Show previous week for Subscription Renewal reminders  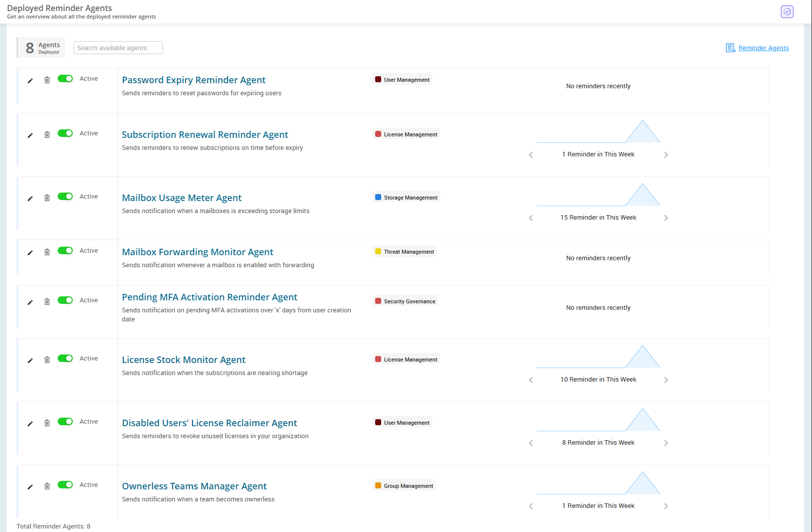(x=531, y=155)
